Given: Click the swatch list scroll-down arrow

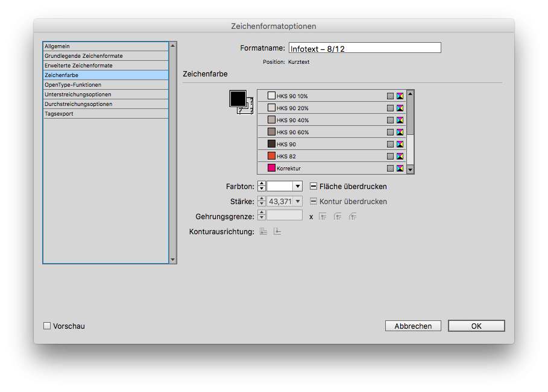Looking at the screenshot, I should [x=411, y=170].
